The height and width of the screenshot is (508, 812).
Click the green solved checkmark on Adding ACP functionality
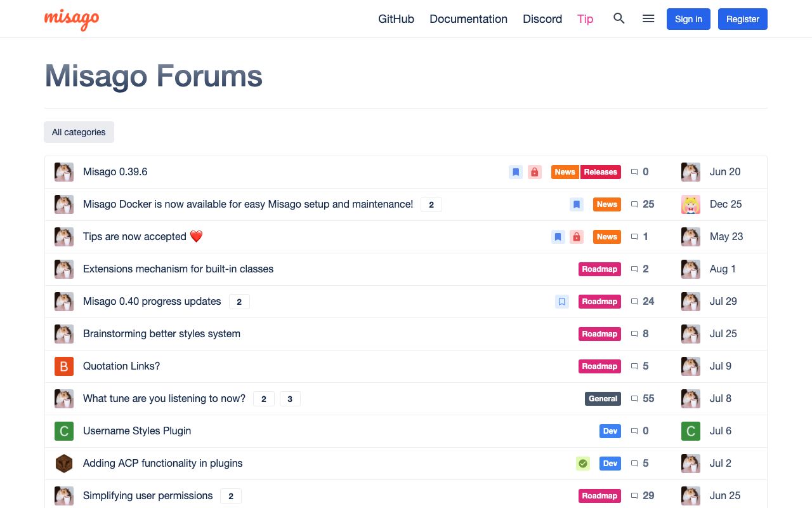(x=583, y=464)
